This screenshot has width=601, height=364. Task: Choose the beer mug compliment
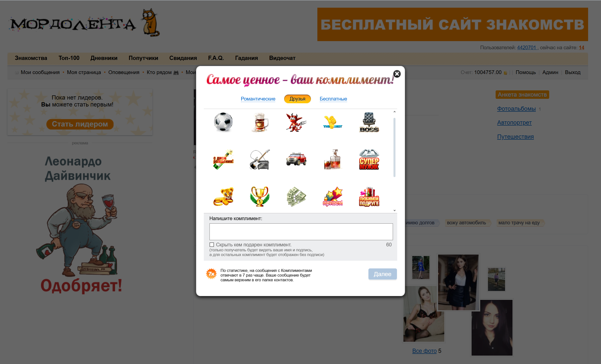pos(260,122)
